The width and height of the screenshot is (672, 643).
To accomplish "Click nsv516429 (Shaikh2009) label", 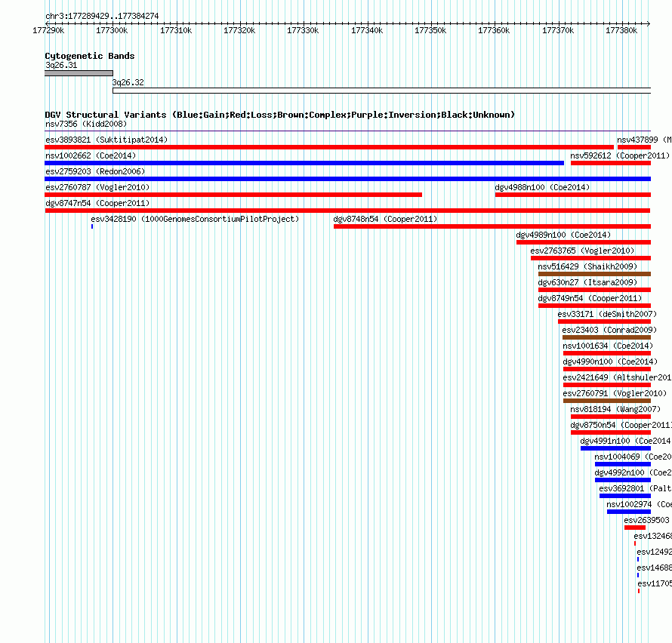I will (587, 266).
